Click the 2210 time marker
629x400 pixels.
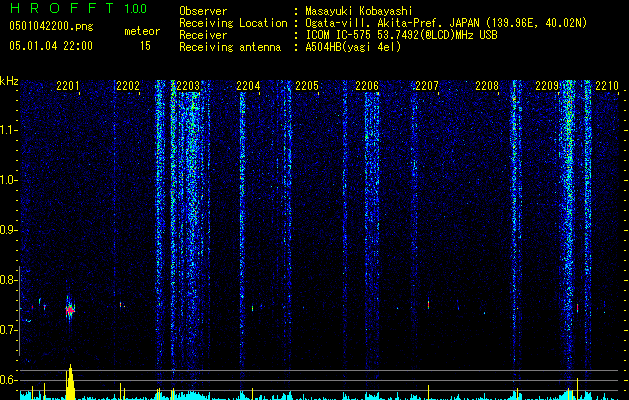click(x=607, y=85)
